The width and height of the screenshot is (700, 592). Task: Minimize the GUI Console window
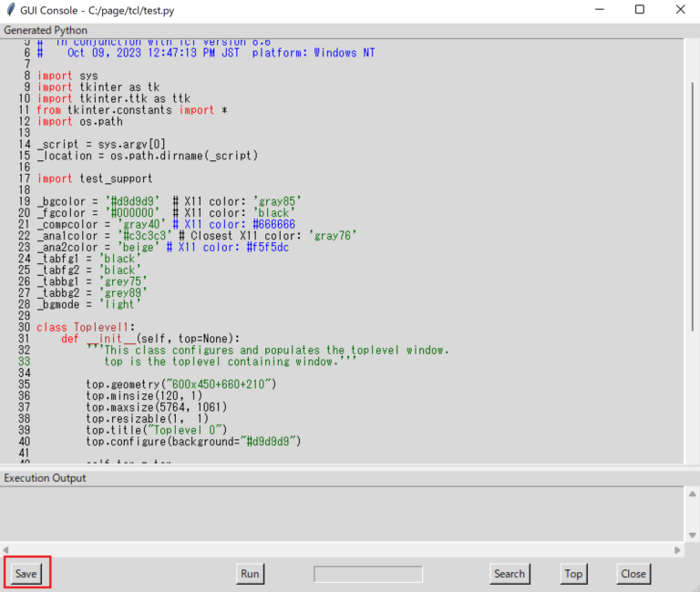tap(598, 10)
